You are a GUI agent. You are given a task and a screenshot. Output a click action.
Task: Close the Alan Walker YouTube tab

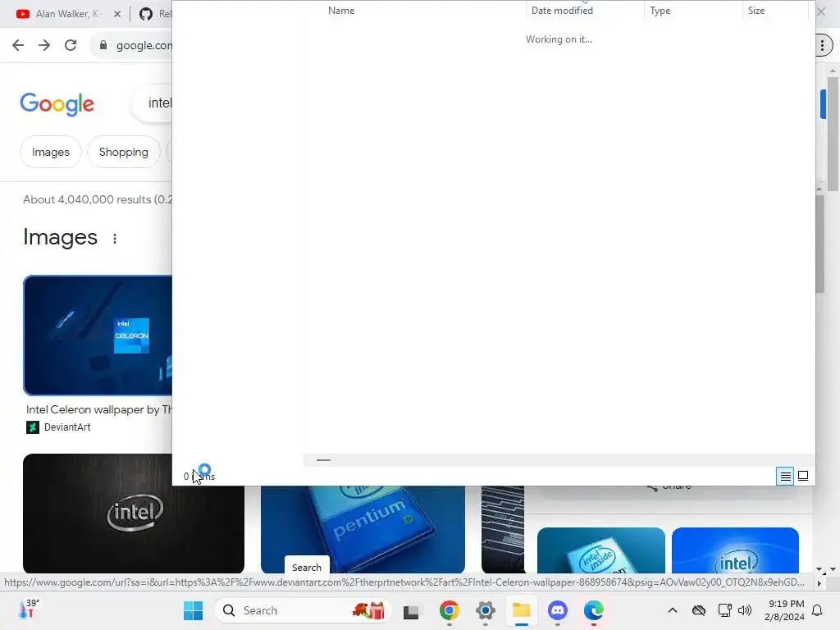click(117, 14)
